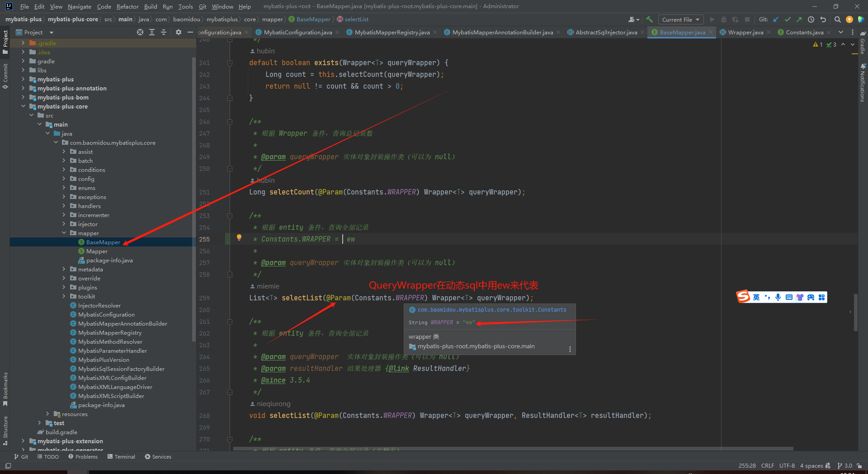Open tab options three-dot menu
Image resolution: width=868 pixels, height=474 pixels.
(x=853, y=32)
